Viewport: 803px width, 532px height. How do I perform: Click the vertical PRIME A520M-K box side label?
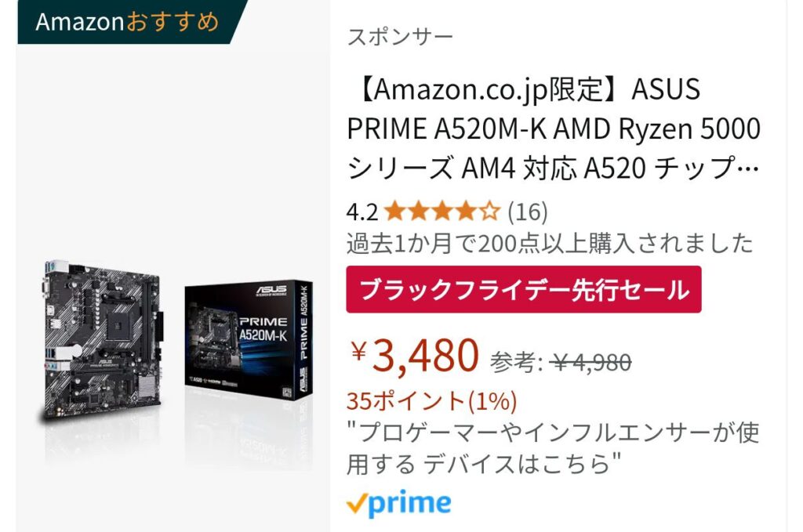303,323
